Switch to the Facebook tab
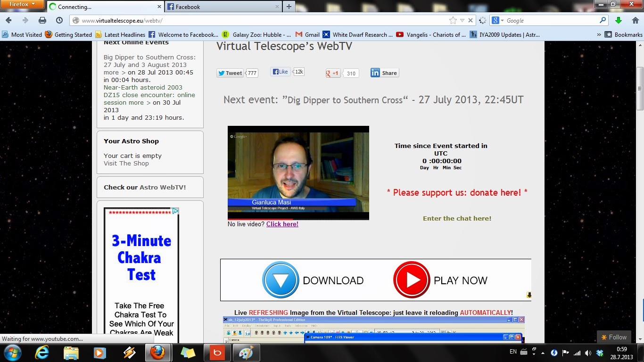 coord(222,7)
